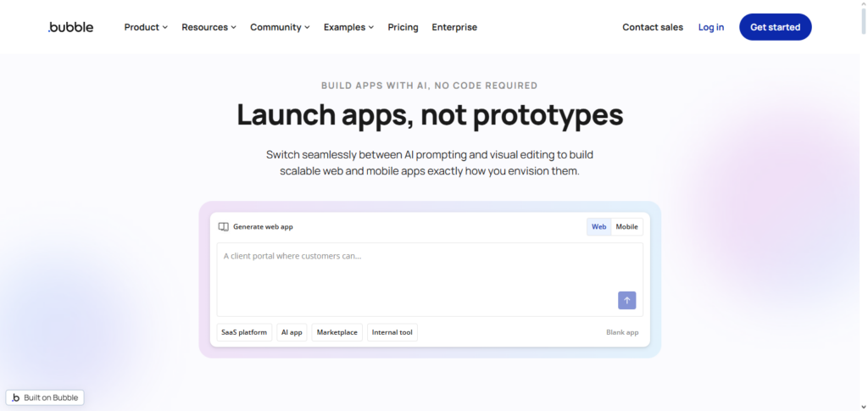The height and width of the screenshot is (411, 868).
Task: Click the Bubble icon in Built on Bubble badge
Action: [x=16, y=397]
